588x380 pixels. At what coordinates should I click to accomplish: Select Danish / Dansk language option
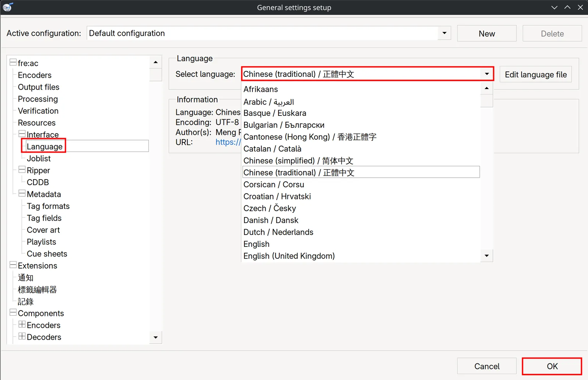[x=361, y=220]
